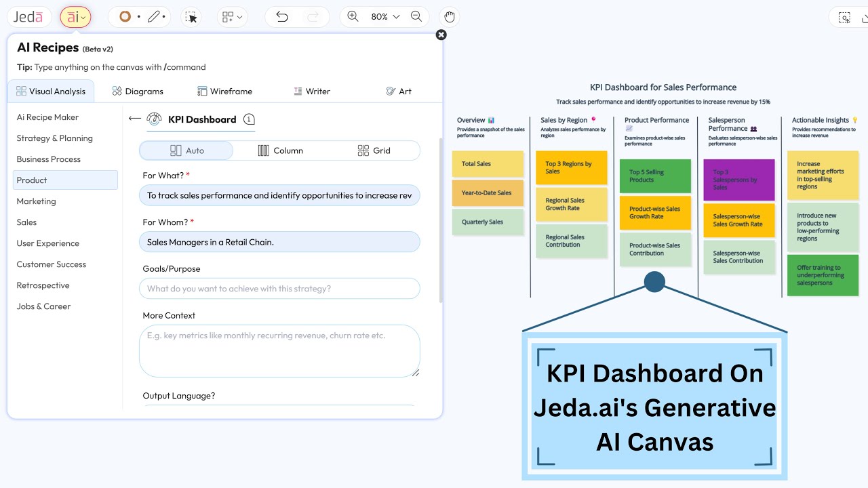Click the For Whom input field
Screen dimensions: 868x488
coord(279,242)
